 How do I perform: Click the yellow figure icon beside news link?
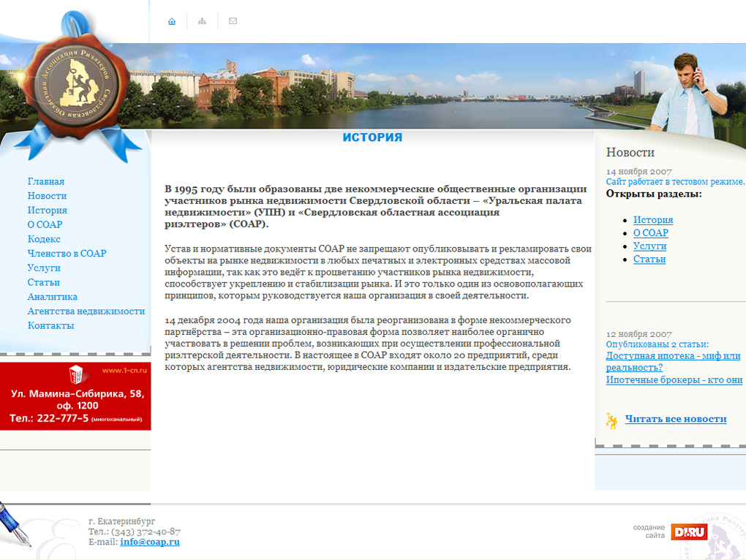(612, 420)
